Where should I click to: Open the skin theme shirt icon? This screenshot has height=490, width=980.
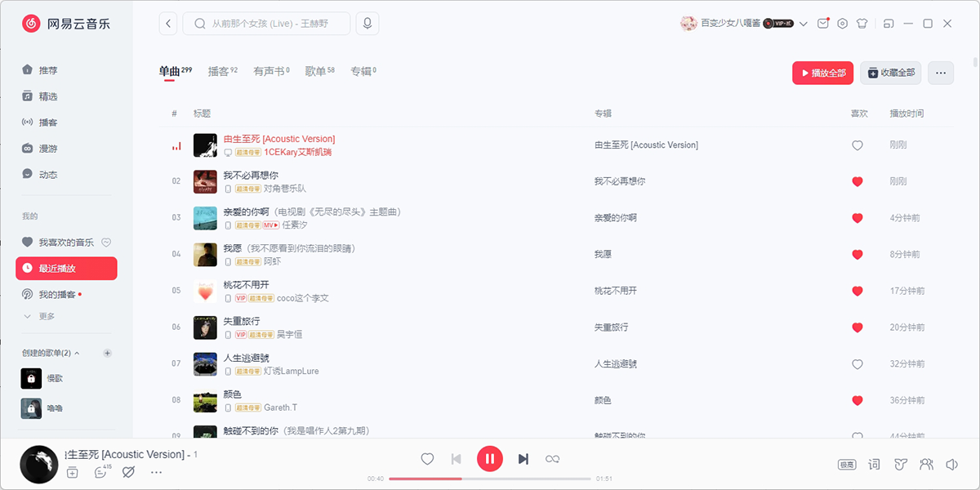[862, 24]
